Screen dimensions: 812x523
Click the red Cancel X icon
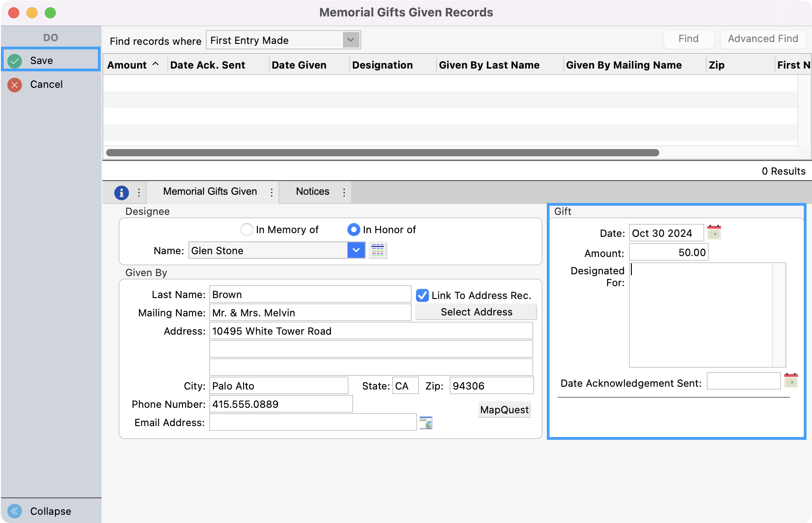[15, 85]
